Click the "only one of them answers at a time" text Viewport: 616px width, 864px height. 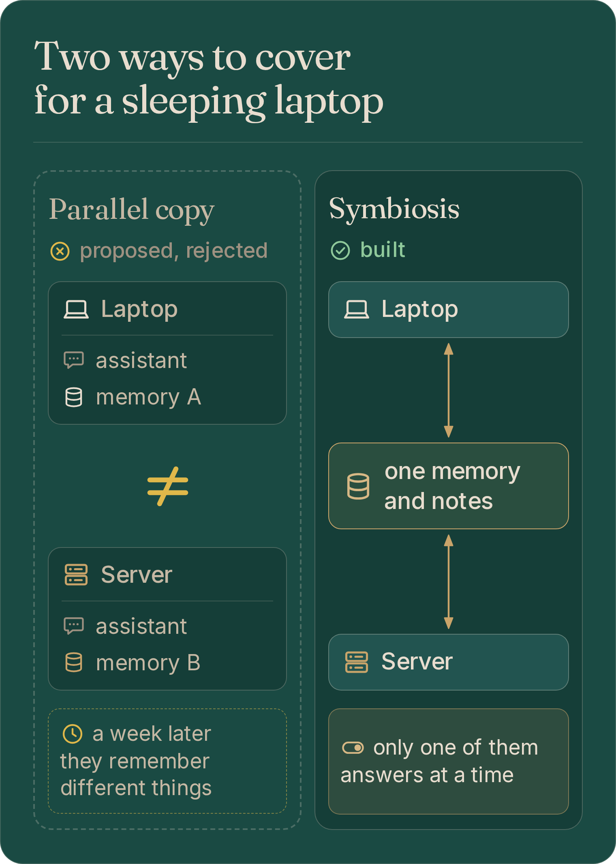pyautogui.click(x=439, y=761)
